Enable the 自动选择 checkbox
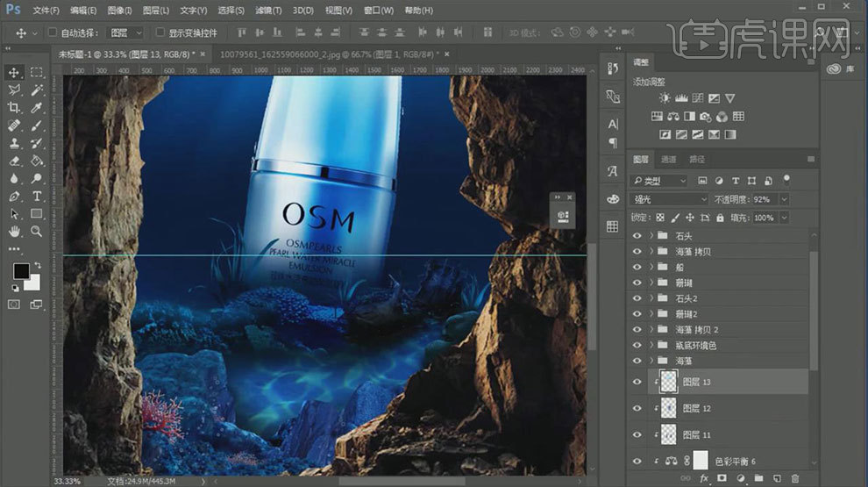 pos(53,32)
